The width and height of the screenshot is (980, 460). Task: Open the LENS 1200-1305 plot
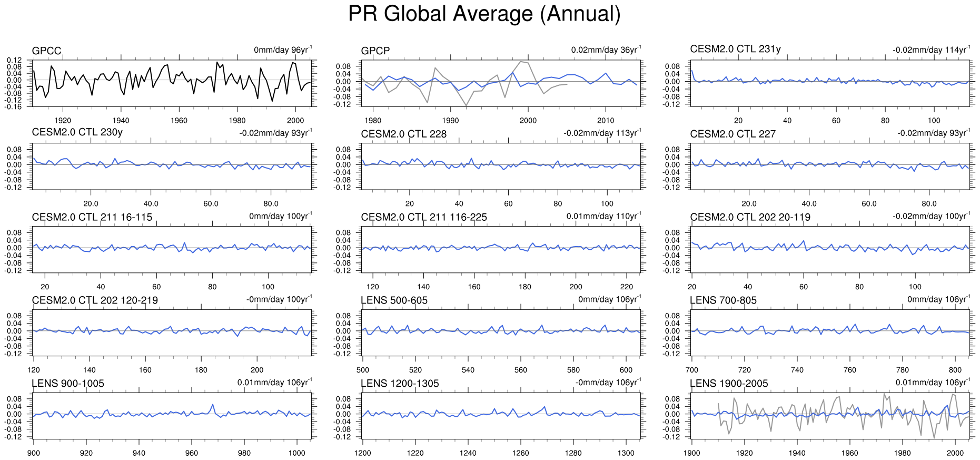tap(501, 416)
